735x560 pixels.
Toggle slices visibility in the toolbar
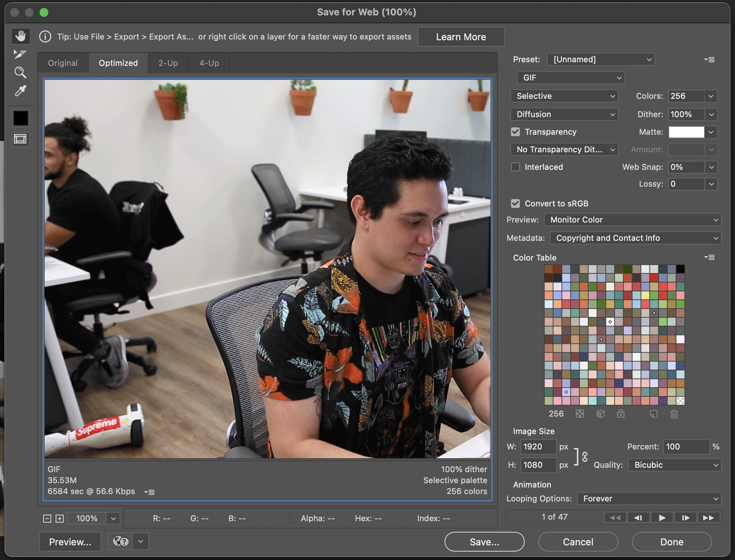tap(20, 139)
